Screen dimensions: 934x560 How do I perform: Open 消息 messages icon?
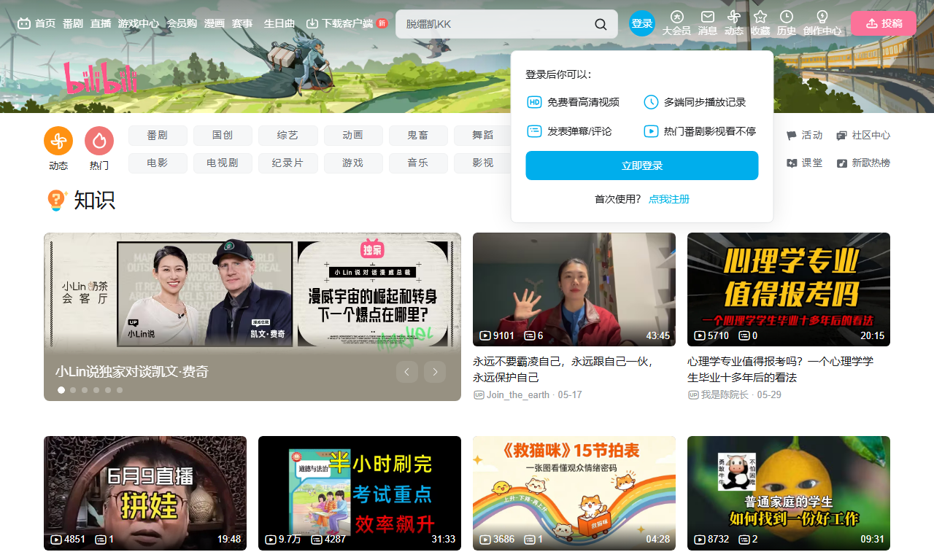[708, 23]
